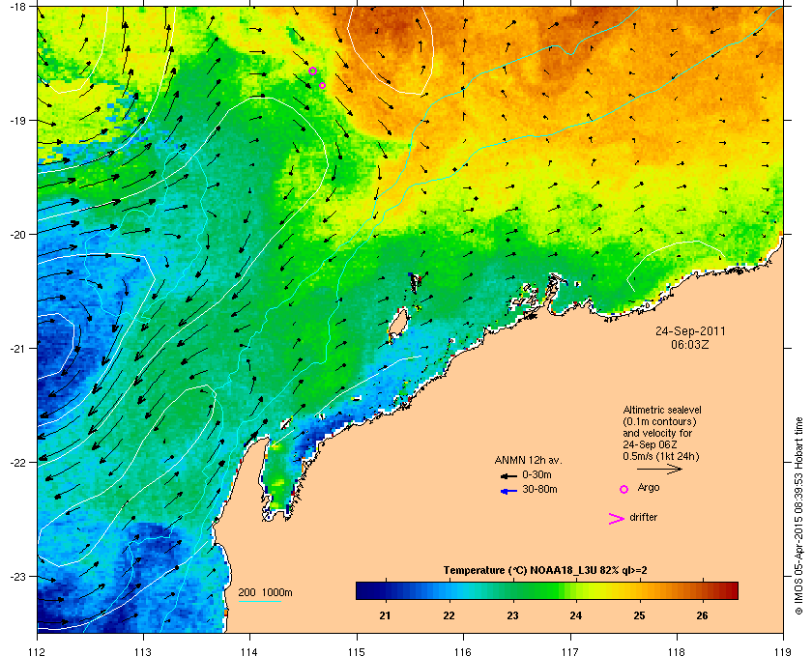Click the latitude axis label -23

pos(18,576)
